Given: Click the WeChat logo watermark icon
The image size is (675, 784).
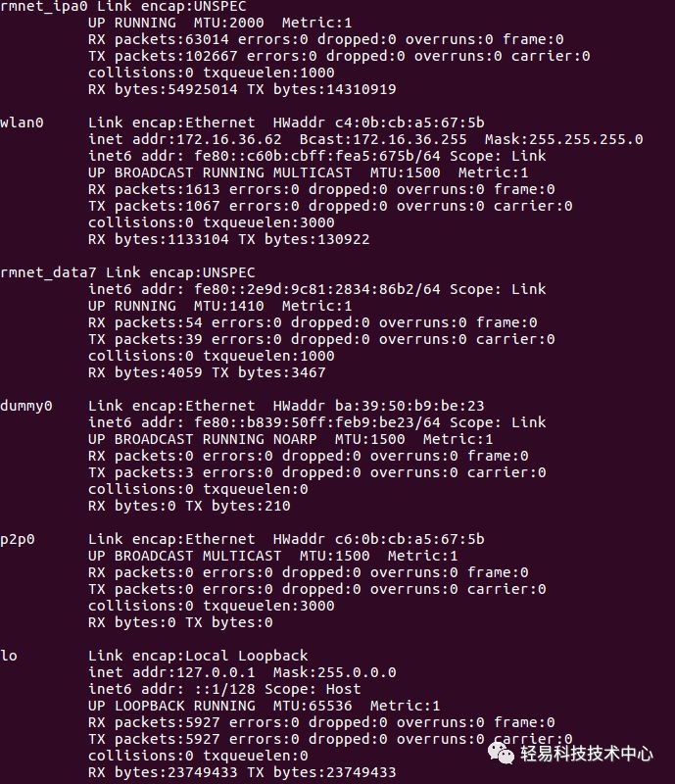Looking at the screenshot, I should tap(501, 753).
